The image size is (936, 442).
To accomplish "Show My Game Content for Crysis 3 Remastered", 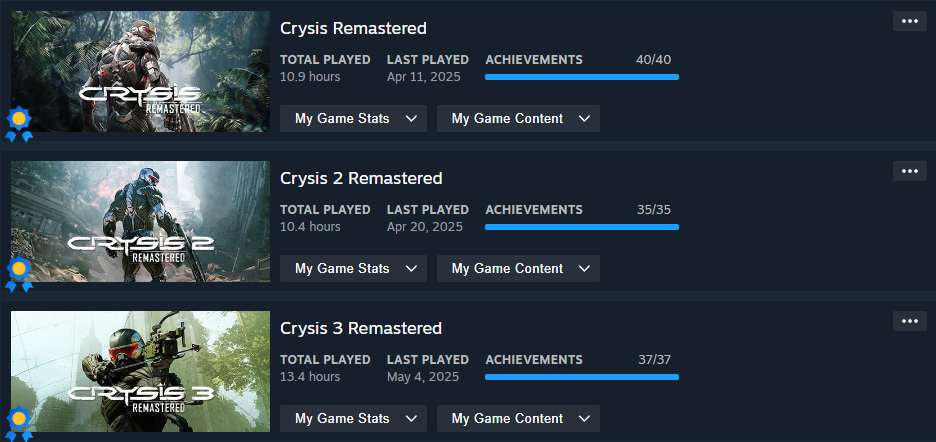I will tap(518, 418).
